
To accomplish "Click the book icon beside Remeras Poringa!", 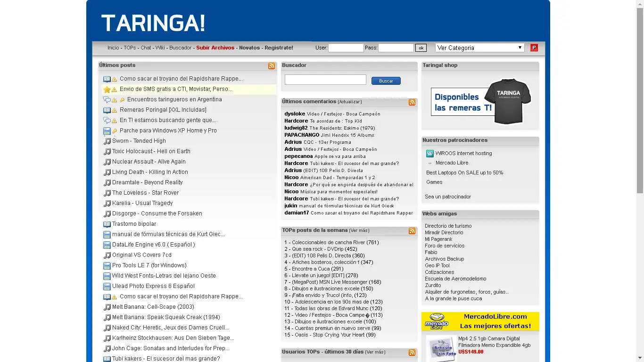I will (107, 110).
